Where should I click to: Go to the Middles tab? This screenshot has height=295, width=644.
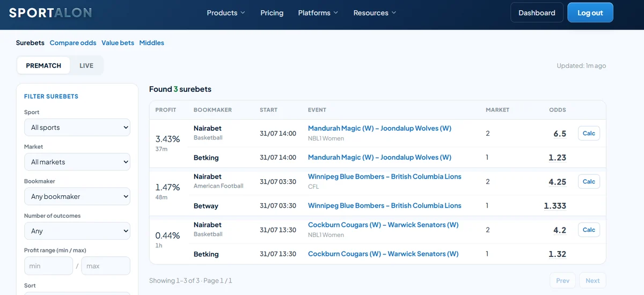coord(152,43)
